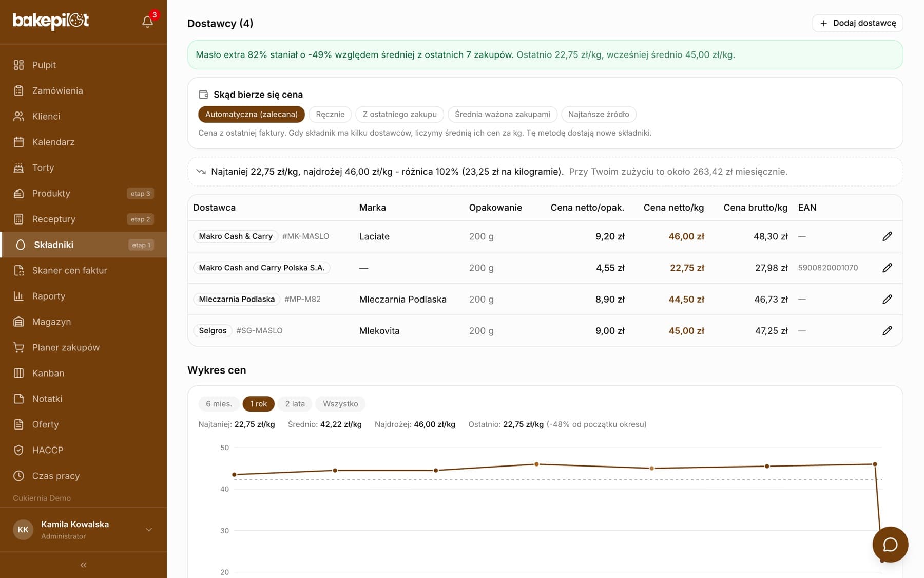Show 6 mies. chart range
924x578 pixels.
coord(219,404)
